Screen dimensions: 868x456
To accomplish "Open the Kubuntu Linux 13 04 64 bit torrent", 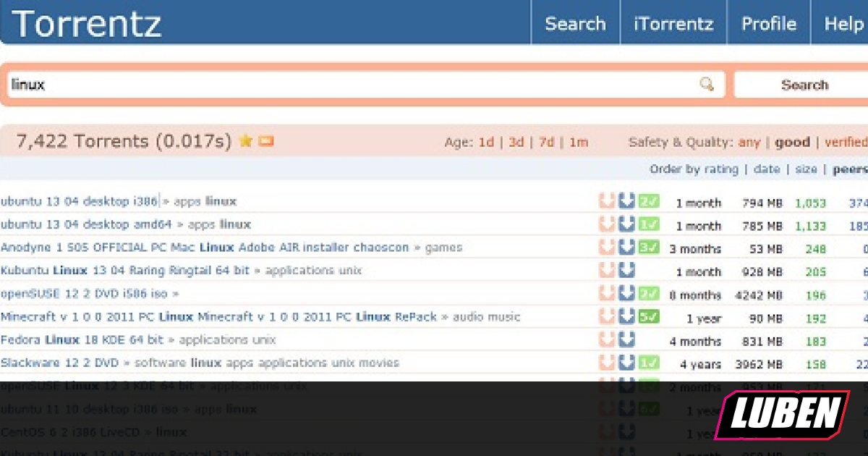I will [124, 271].
